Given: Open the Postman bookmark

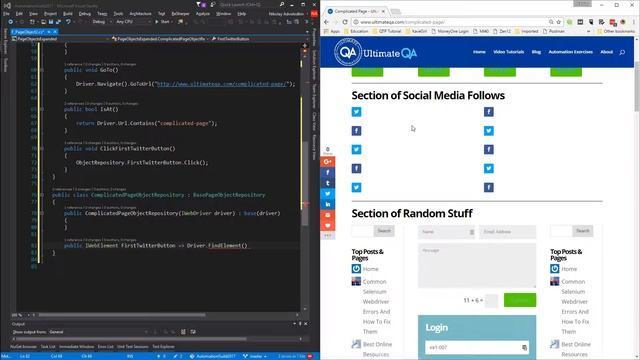Looking at the screenshot, I should (555, 31).
